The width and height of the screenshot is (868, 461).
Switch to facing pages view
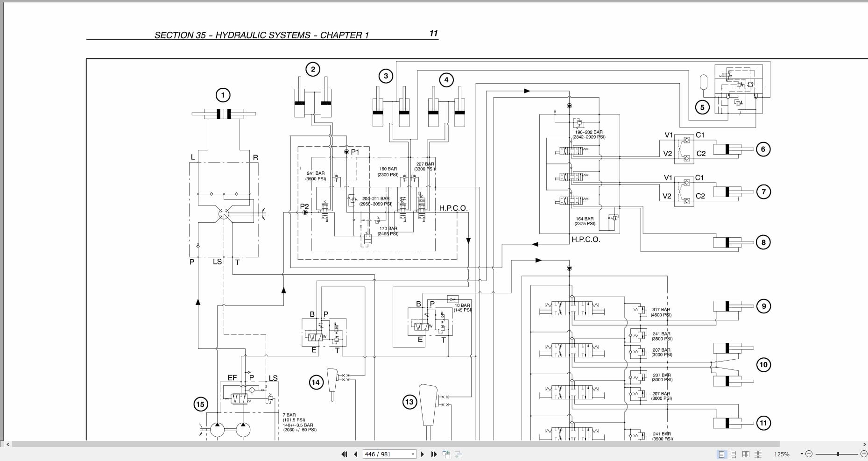click(x=746, y=454)
